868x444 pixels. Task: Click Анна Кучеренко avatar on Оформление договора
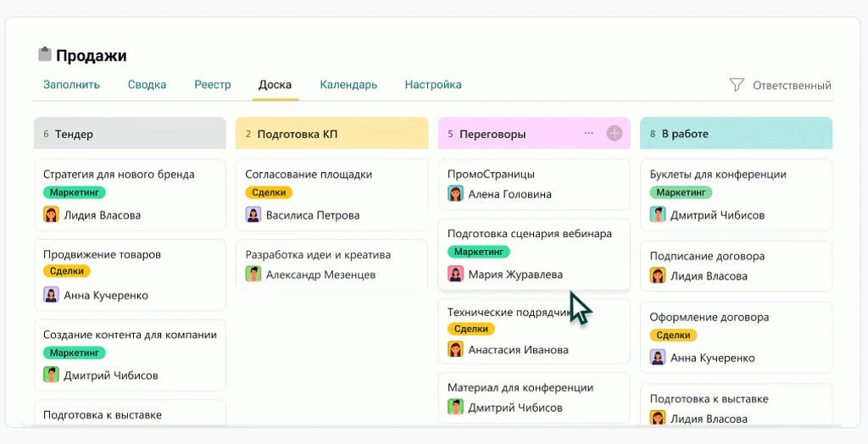(658, 358)
